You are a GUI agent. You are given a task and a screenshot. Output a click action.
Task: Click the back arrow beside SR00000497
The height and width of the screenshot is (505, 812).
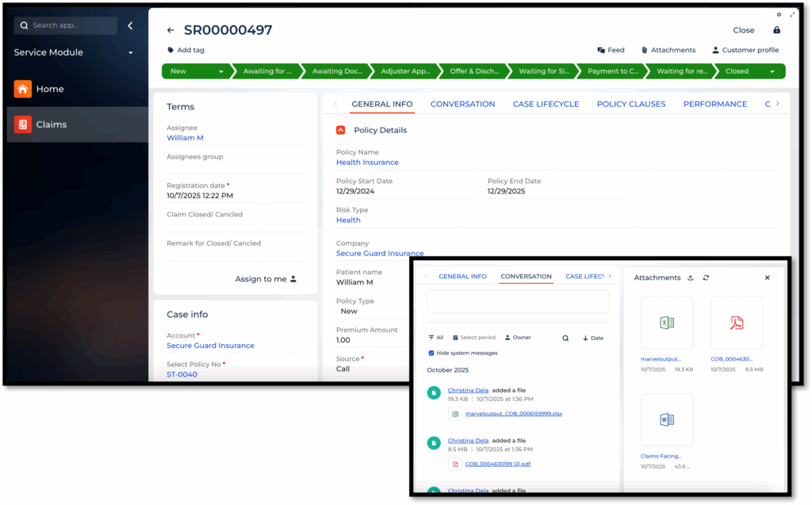(170, 30)
